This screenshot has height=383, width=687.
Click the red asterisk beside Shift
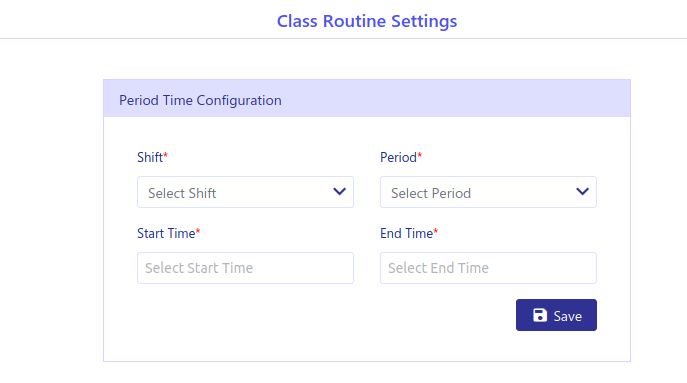[166, 155]
